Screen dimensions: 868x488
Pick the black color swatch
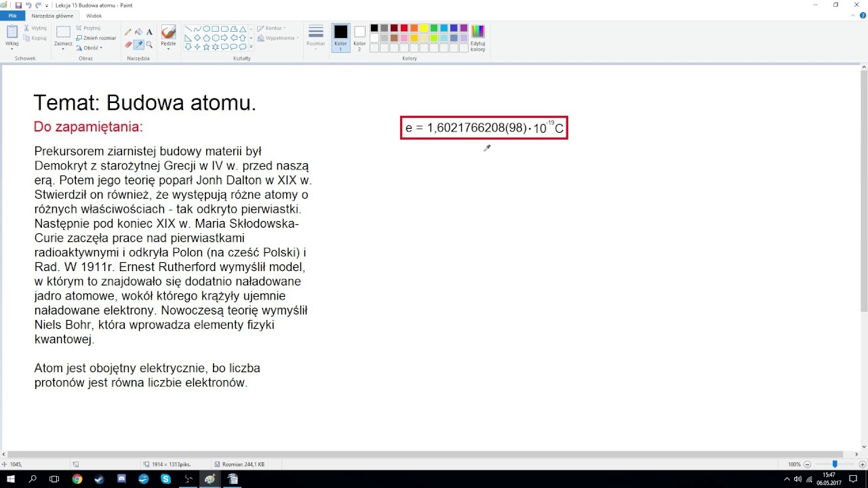(x=374, y=28)
